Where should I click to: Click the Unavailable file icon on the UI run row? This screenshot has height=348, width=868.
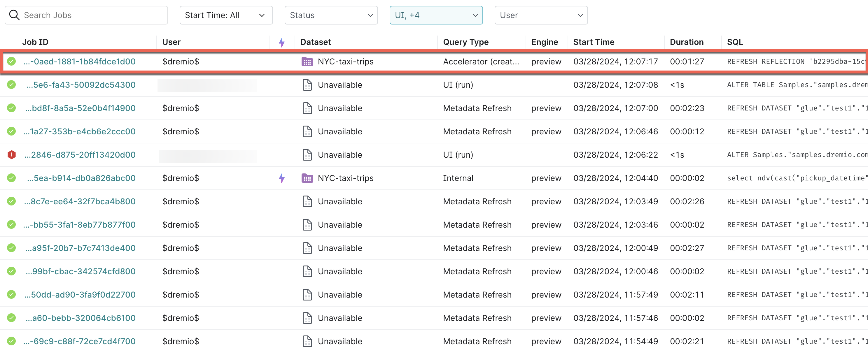point(307,85)
